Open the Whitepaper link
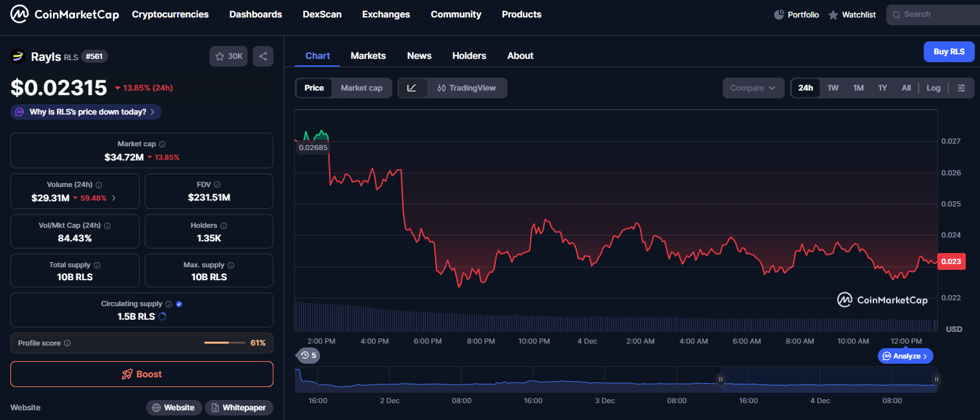Screen dimensions: 980x420 [x=239, y=408]
